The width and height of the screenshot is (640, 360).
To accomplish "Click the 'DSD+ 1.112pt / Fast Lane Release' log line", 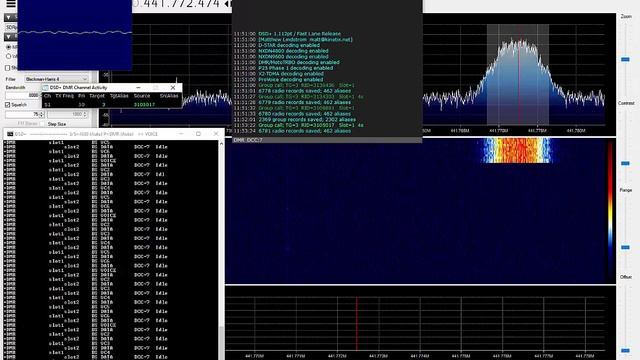I will (x=300, y=34).
